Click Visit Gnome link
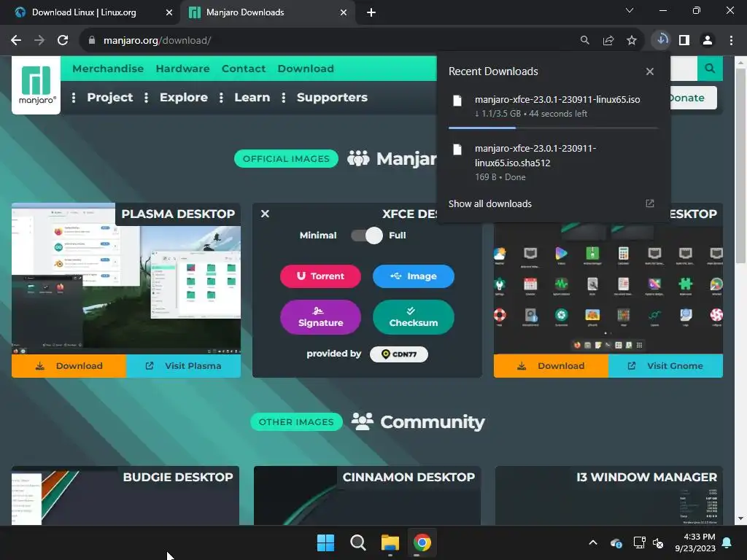This screenshot has width=747, height=560. click(665, 366)
